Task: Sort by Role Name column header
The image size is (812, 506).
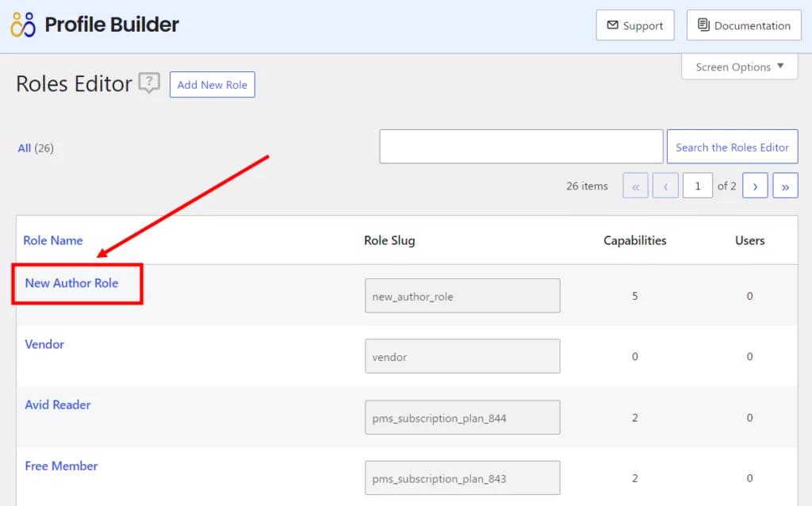Action: [x=53, y=240]
